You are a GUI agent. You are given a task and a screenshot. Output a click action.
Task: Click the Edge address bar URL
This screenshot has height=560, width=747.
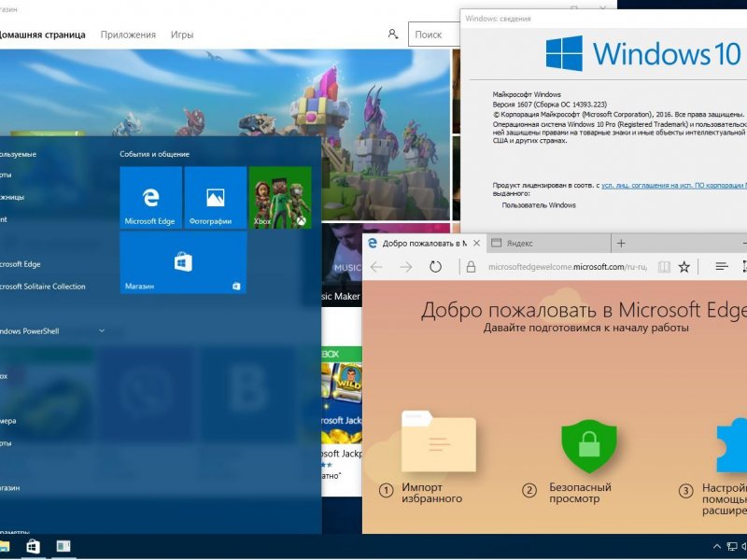pyautogui.click(x=568, y=267)
